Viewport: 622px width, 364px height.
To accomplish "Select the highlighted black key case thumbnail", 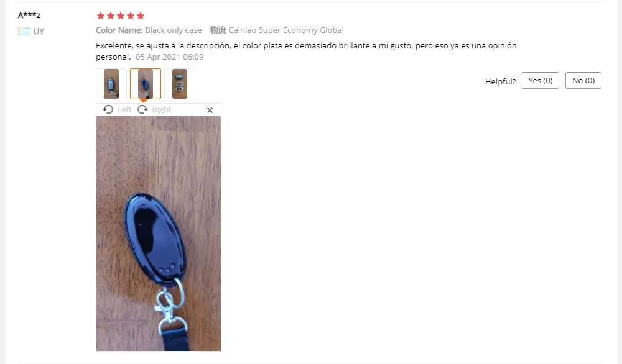I will click(x=146, y=84).
